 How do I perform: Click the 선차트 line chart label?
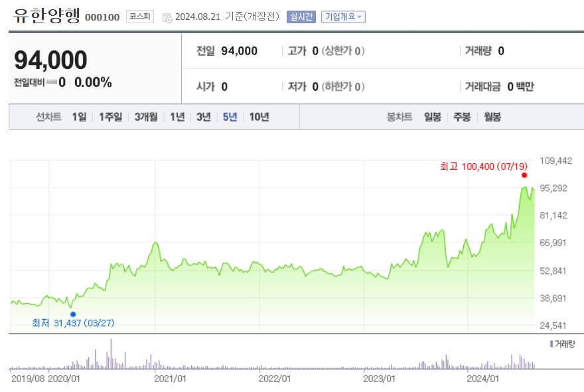(x=48, y=117)
